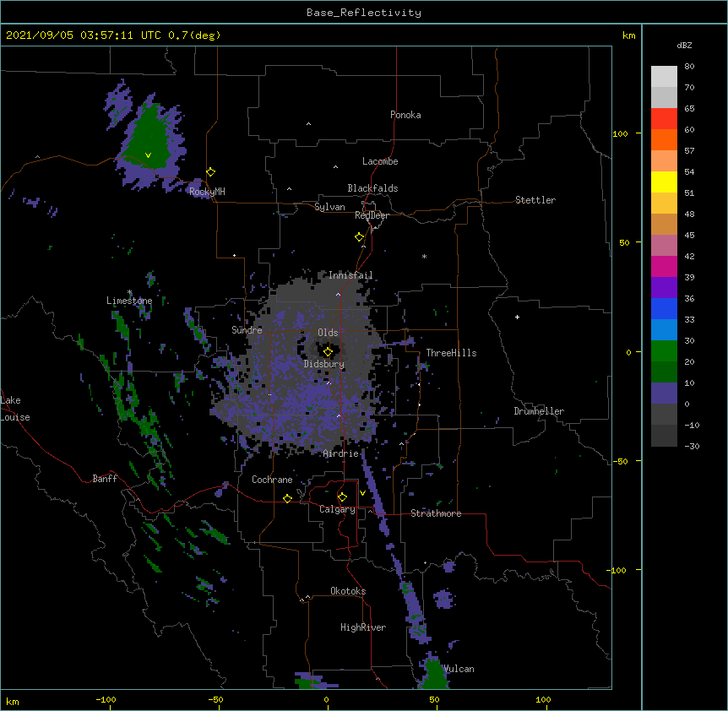This screenshot has height=711, width=728.
Task: Pick the purple 39-36 dBZ legend color
Action: (664, 288)
